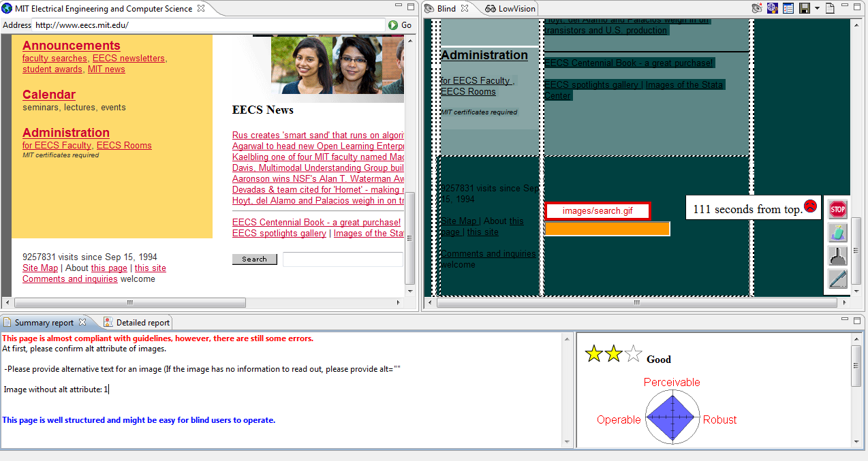Screen dimensions: 868x461
Task: Select the green eraser tool icon
Action: pos(837,233)
